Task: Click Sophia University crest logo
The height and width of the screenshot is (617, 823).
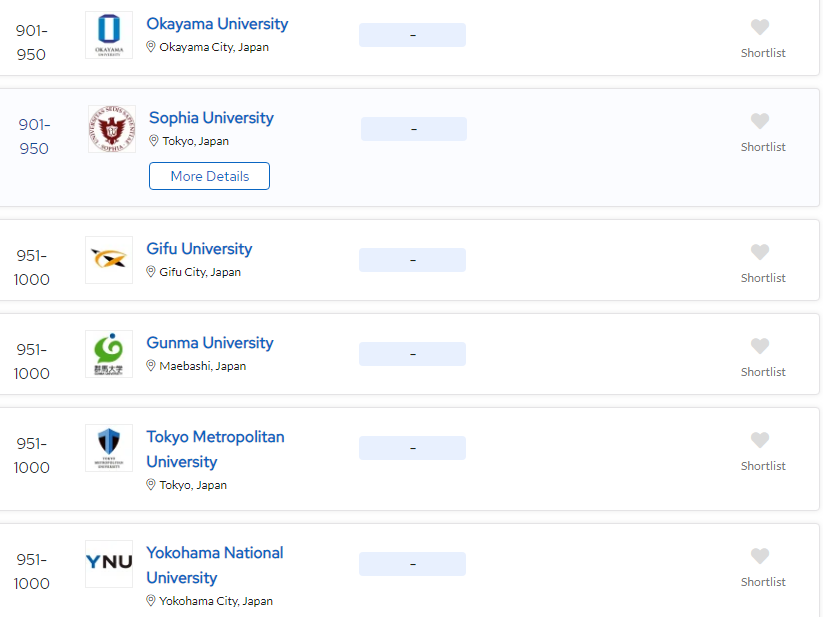Action: tap(112, 129)
